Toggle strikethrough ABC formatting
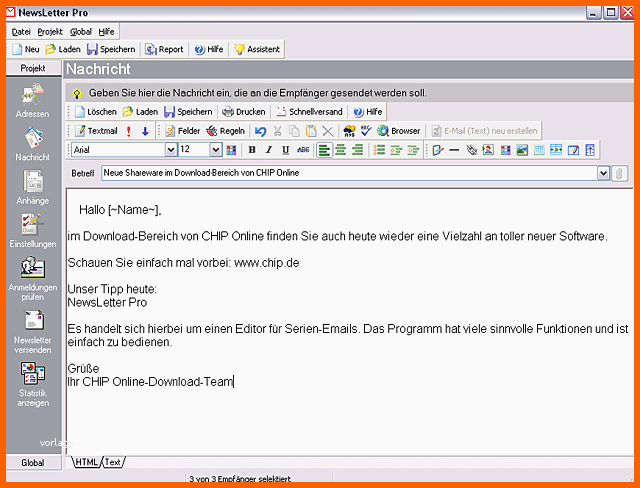The image size is (640, 488). pos(303,150)
